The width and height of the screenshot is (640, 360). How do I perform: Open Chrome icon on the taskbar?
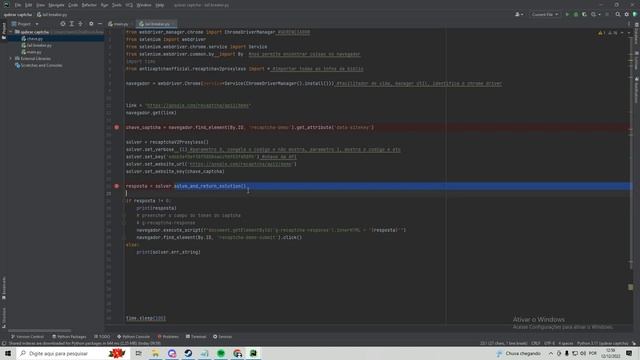pyautogui.click(x=238, y=353)
